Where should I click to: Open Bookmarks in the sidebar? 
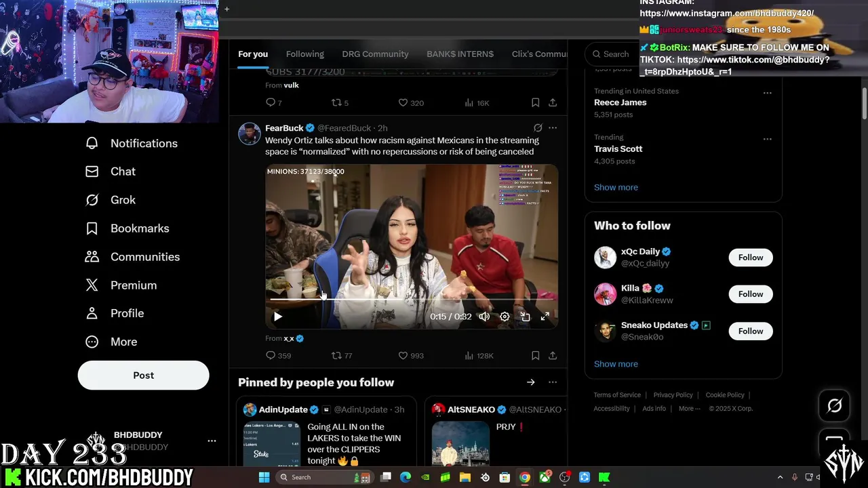[127, 228]
